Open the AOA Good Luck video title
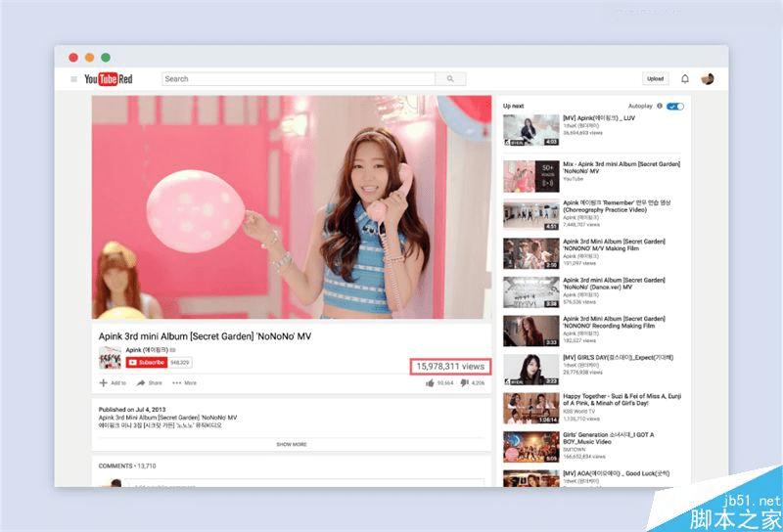This screenshot has height=532, width=783. pyautogui.click(x=617, y=473)
